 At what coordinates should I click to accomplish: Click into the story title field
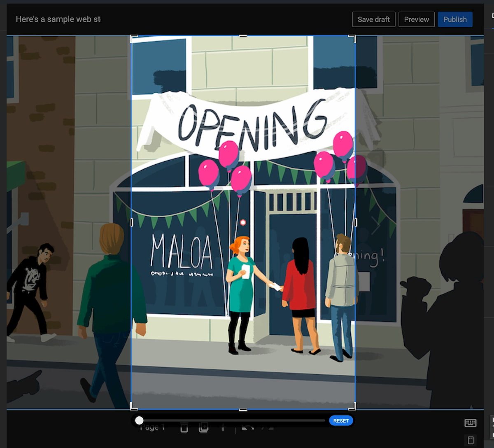[x=58, y=19]
